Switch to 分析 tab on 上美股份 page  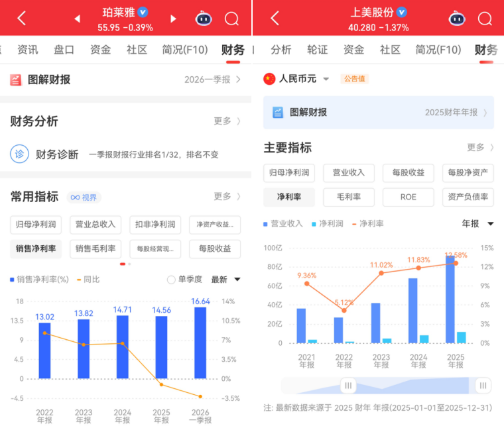tap(281, 50)
